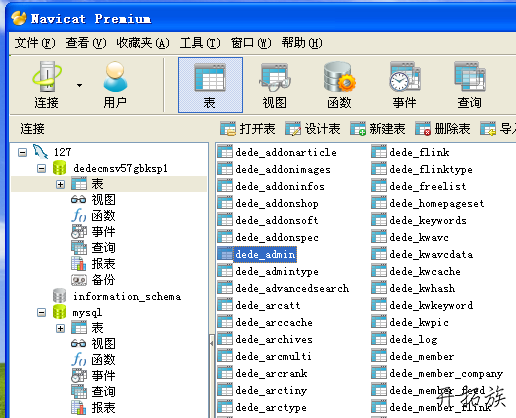The width and height of the screenshot is (516, 418).
Task: Select the dede_flinktype table
Action: click(x=431, y=169)
